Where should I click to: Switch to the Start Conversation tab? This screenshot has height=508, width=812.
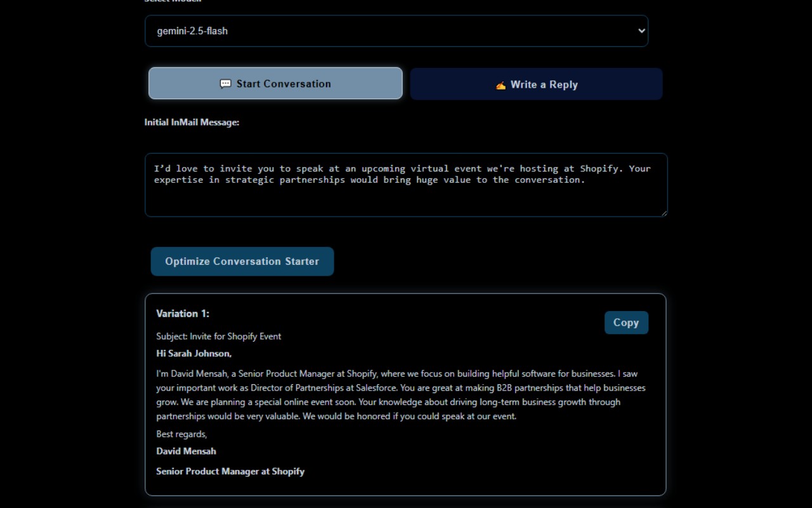click(275, 83)
